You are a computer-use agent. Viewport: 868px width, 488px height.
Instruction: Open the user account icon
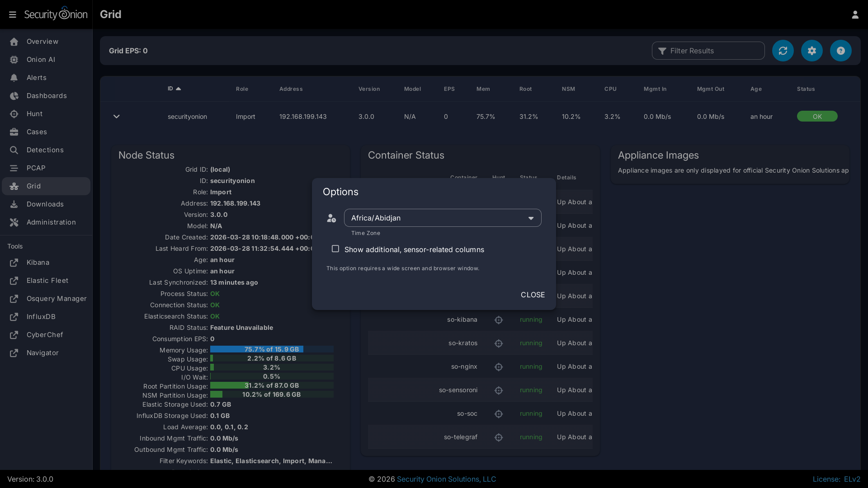pos(855,14)
